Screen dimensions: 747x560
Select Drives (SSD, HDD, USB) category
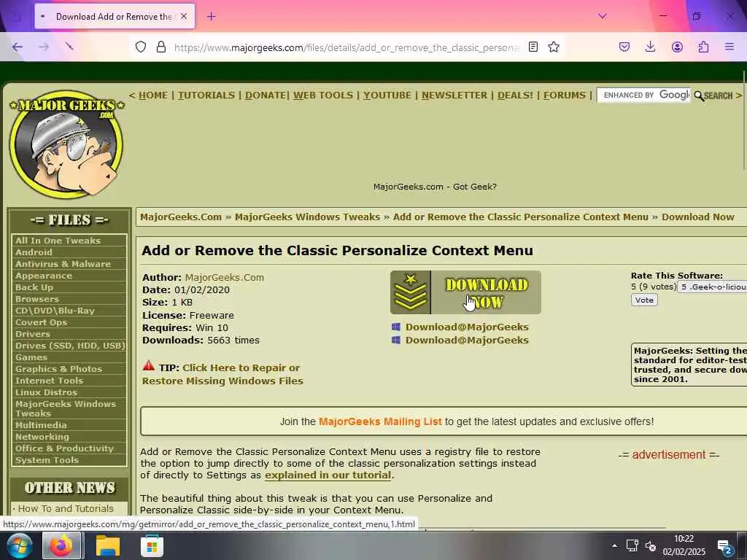[x=69, y=346]
